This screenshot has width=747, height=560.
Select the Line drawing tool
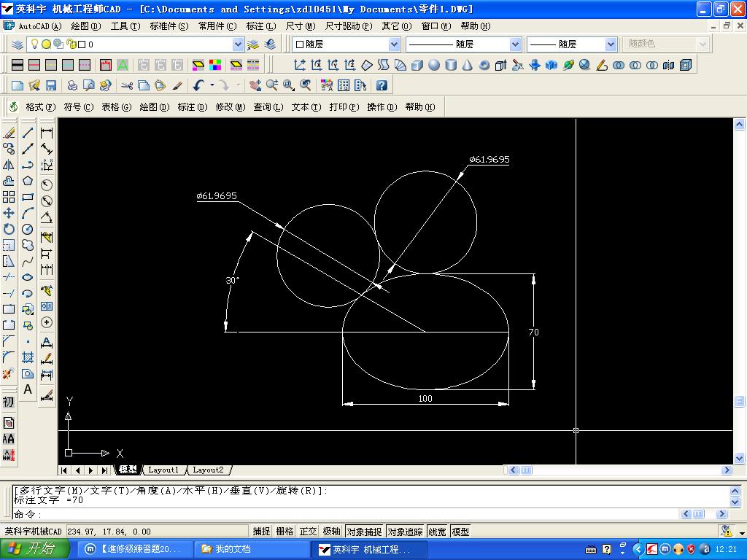coord(28,133)
